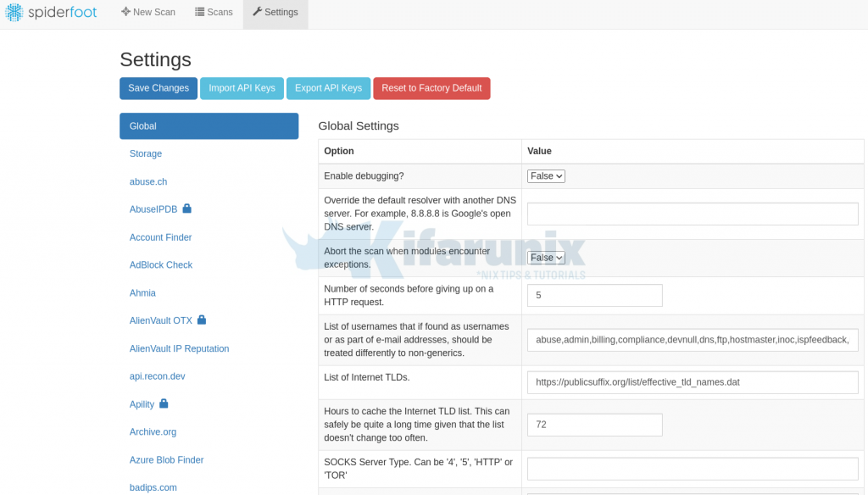Open the Scans tab
868x495 pixels.
[214, 12]
